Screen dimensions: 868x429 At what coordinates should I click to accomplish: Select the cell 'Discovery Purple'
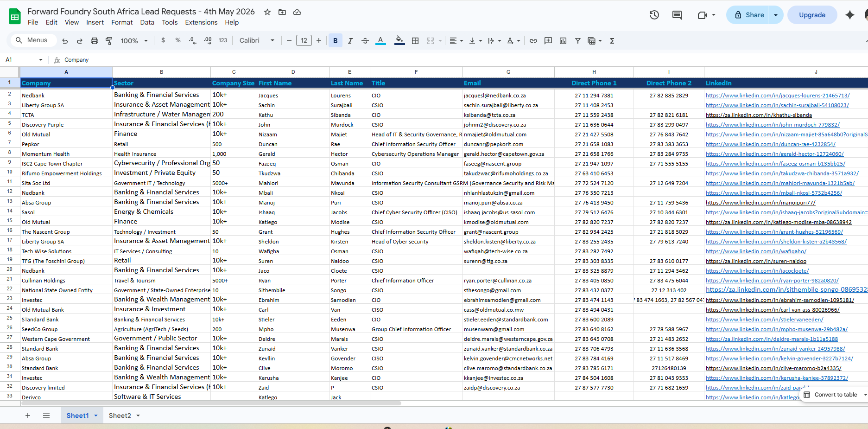tap(66, 124)
